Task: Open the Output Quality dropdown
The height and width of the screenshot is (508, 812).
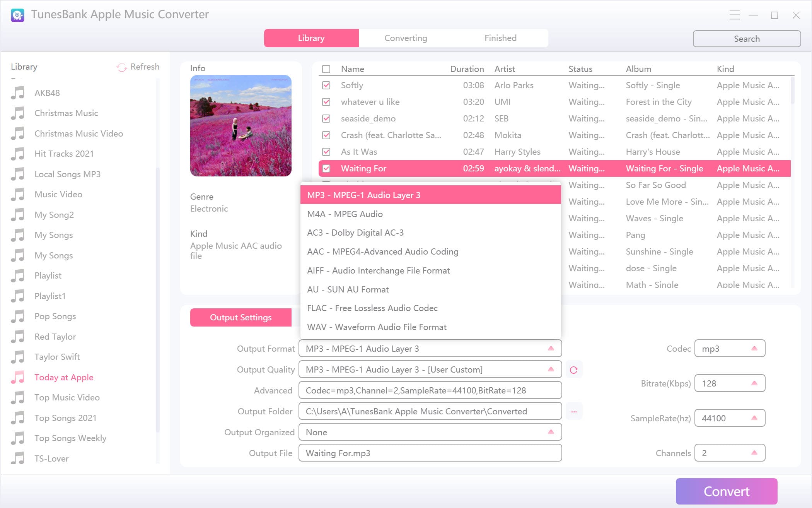Action: (430, 369)
